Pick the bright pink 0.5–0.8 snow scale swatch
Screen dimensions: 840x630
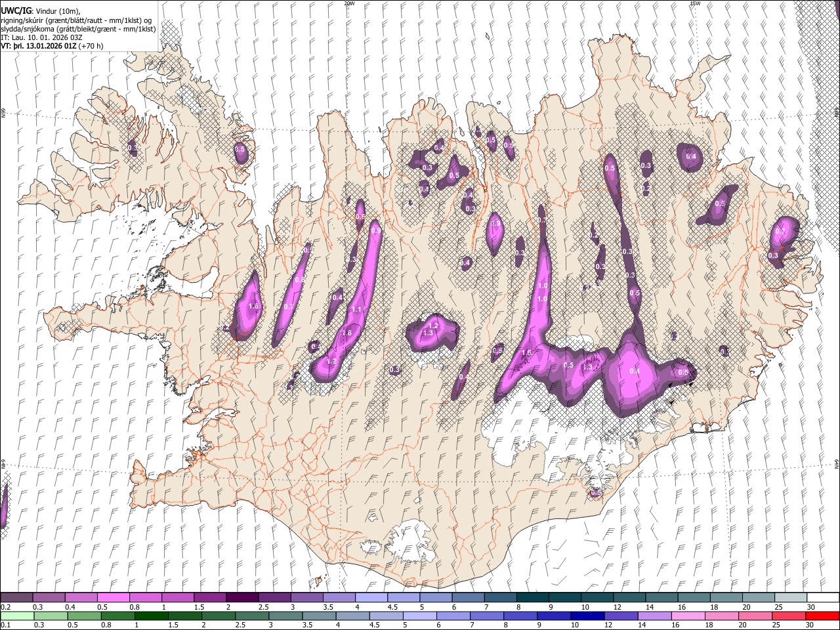click(113, 598)
